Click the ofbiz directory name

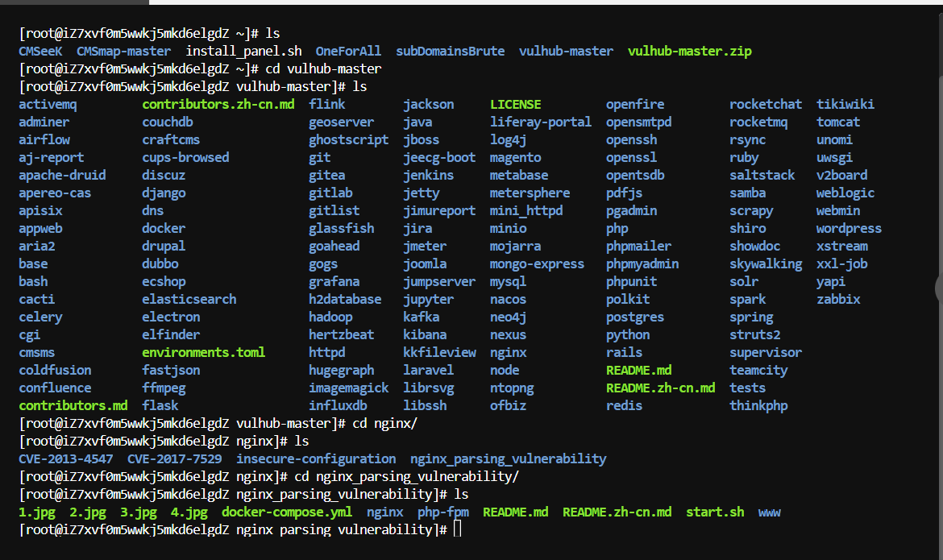(509, 406)
